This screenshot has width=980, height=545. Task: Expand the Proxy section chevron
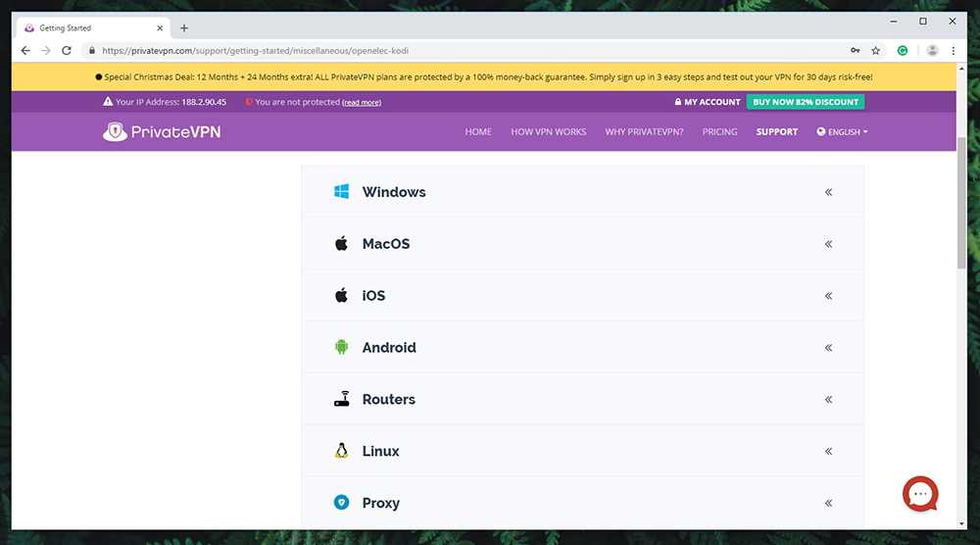tap(828, 503)
